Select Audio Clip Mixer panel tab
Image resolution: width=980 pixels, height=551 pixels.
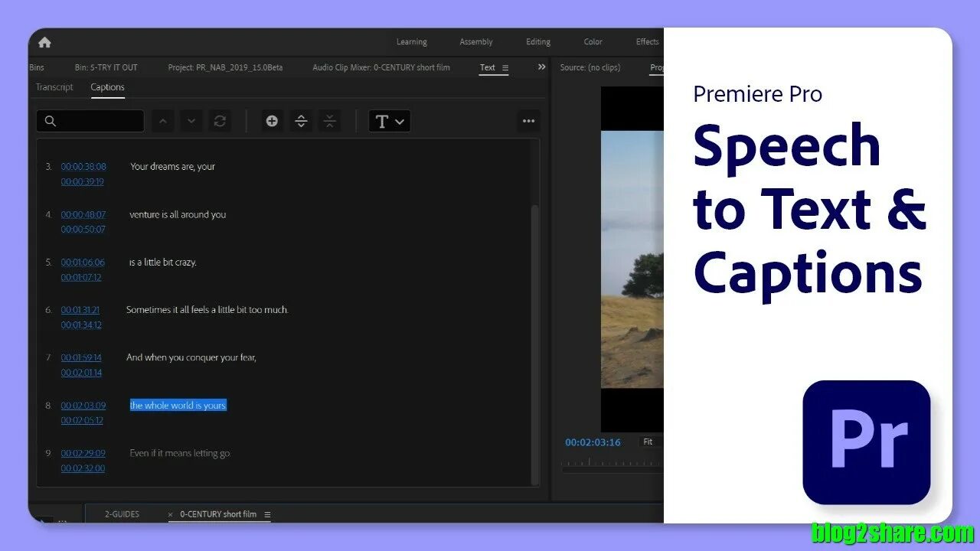[381, 67]
